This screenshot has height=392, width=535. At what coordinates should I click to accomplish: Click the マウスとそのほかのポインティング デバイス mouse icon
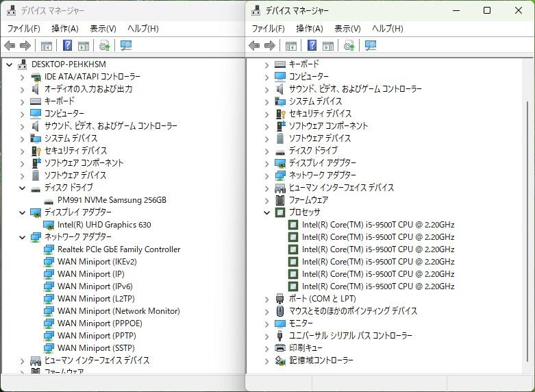click(279, 311)
